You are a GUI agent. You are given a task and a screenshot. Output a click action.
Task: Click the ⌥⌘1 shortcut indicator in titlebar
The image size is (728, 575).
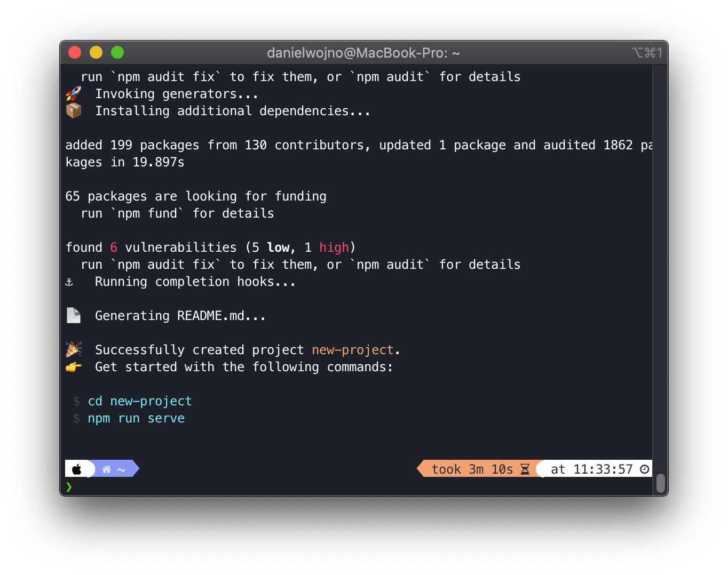[x=647, y=52]
